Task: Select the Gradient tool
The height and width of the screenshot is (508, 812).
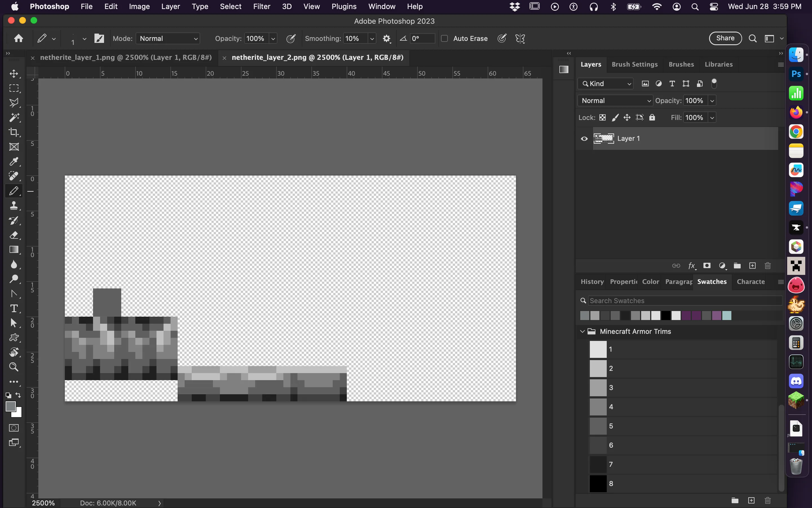Action: (x=14, y=250)
